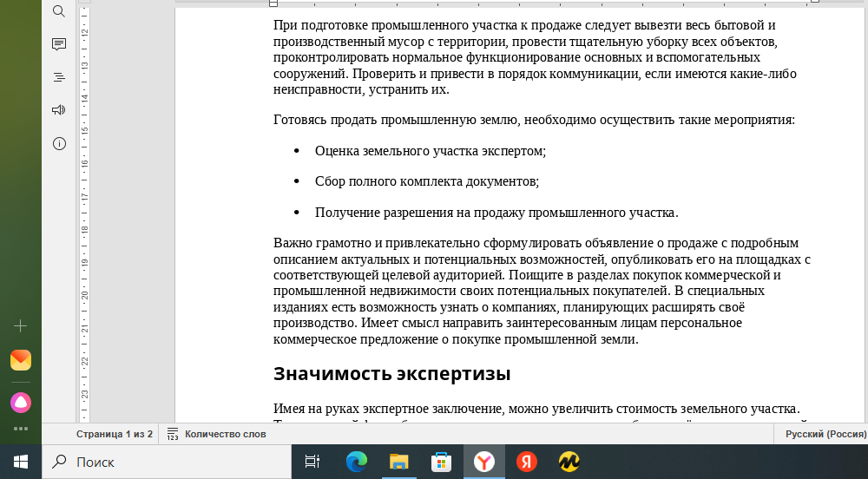Open the headings navigation icon
Image resolution: width=868 pixels, height=479 pixels.
59,77
